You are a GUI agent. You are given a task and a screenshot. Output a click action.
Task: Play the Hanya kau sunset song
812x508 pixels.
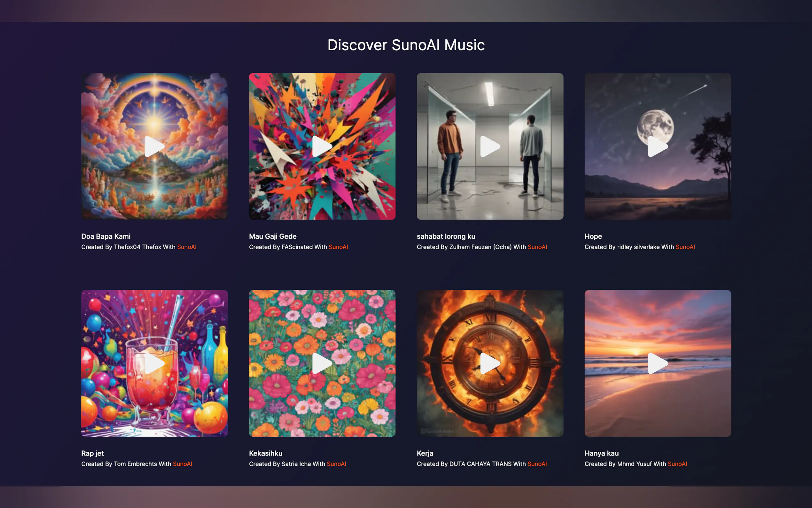[x=658, y=363]
